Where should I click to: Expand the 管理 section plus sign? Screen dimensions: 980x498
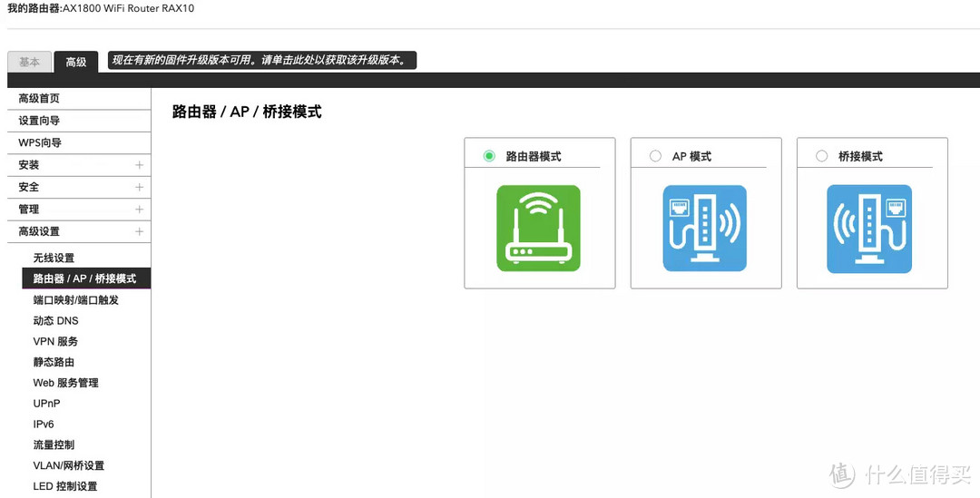[x=140, y=210]
